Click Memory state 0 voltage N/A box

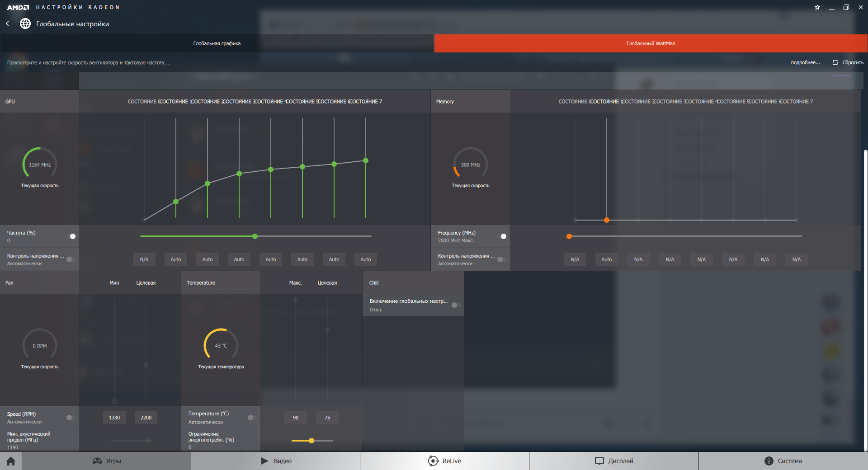[x=575, y=259]
